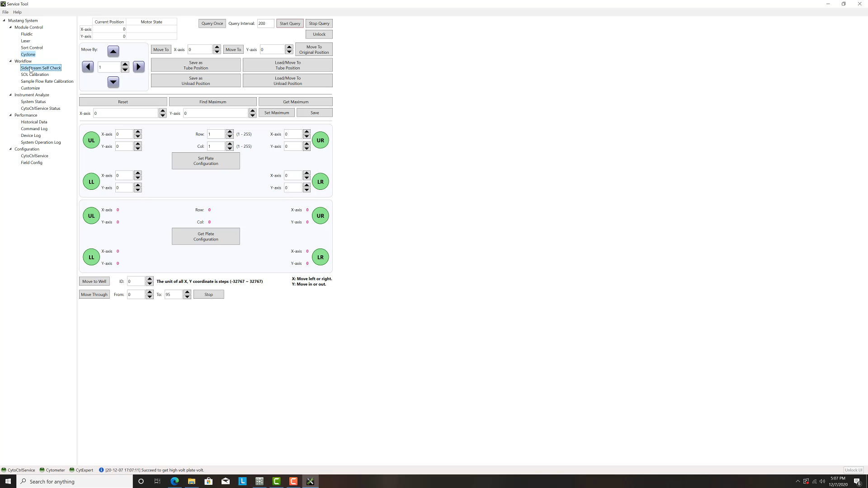Click the move up arrow navigation icon
The image size is (868, 488).
(113, 51)
